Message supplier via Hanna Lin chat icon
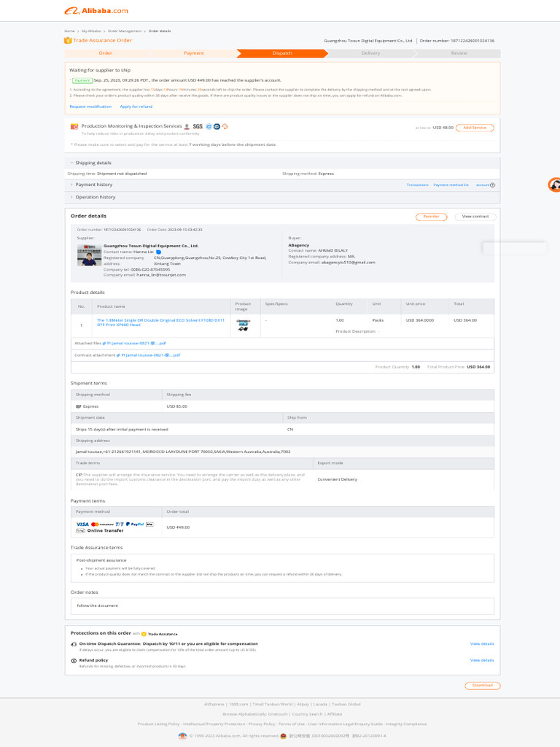 [x=158, y=252]
